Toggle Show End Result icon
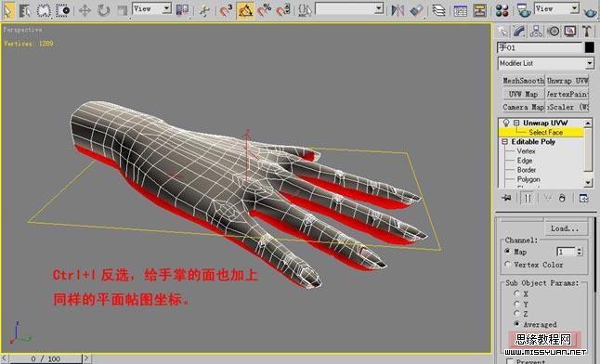 click(x=528, y=198)
